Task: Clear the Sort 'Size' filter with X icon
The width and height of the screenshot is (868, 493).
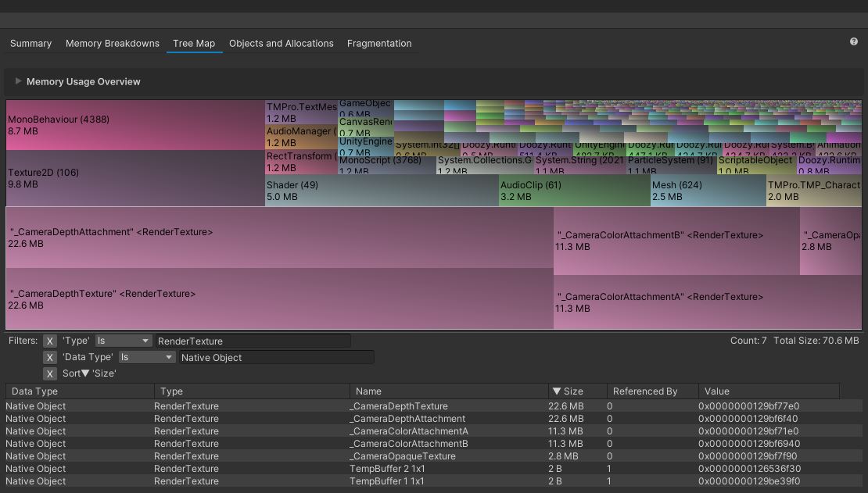Action: click(x=50, y=373)
